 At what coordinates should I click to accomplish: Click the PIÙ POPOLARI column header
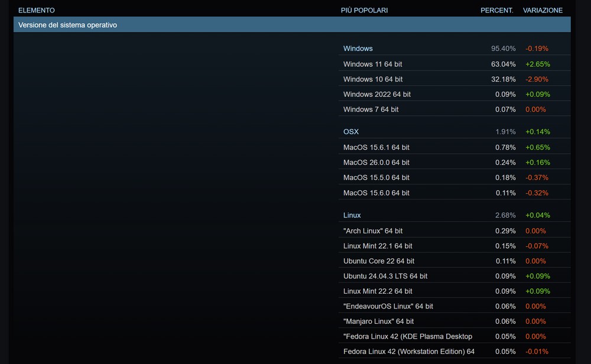point(364,10)
